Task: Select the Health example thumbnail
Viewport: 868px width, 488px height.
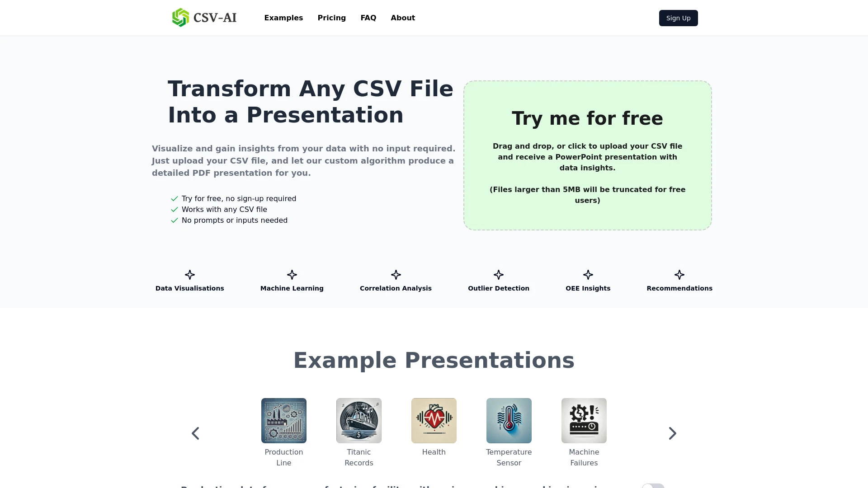Action: point(434,420)
